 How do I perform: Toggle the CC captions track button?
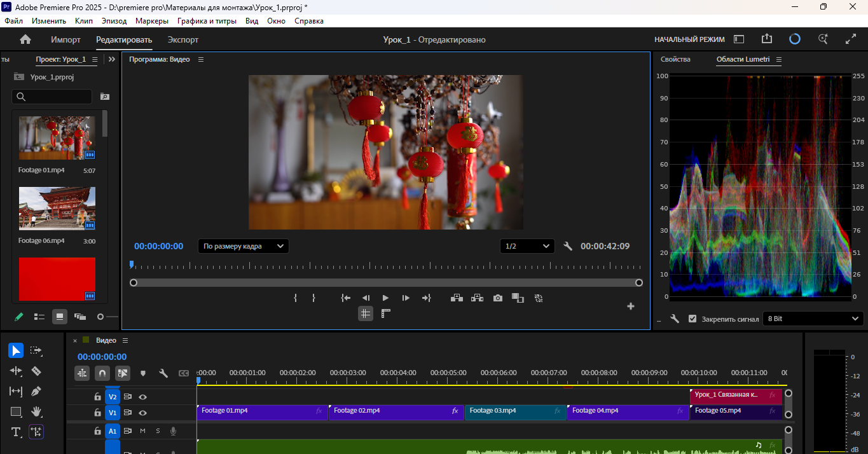184,373
